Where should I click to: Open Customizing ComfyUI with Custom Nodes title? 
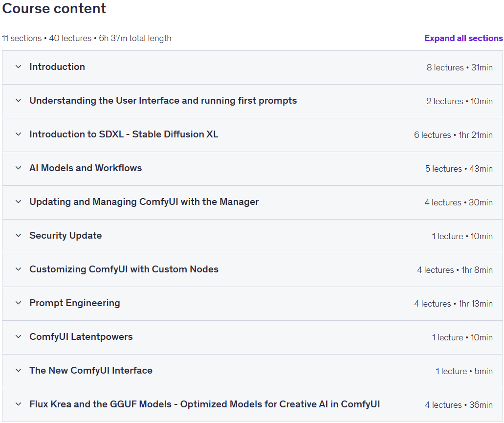[x=124, y=269]
